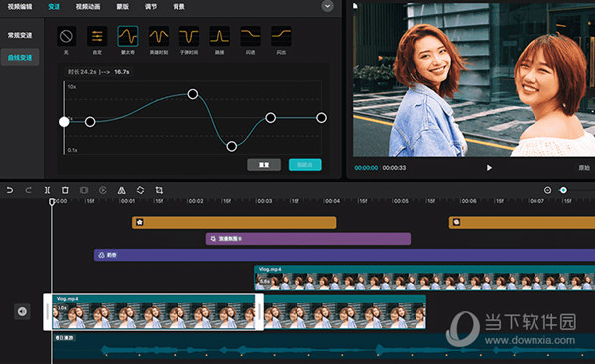Viewport: 595px width, 364px height.
Task: Redo the last undone edit
Action: (28, 190)
